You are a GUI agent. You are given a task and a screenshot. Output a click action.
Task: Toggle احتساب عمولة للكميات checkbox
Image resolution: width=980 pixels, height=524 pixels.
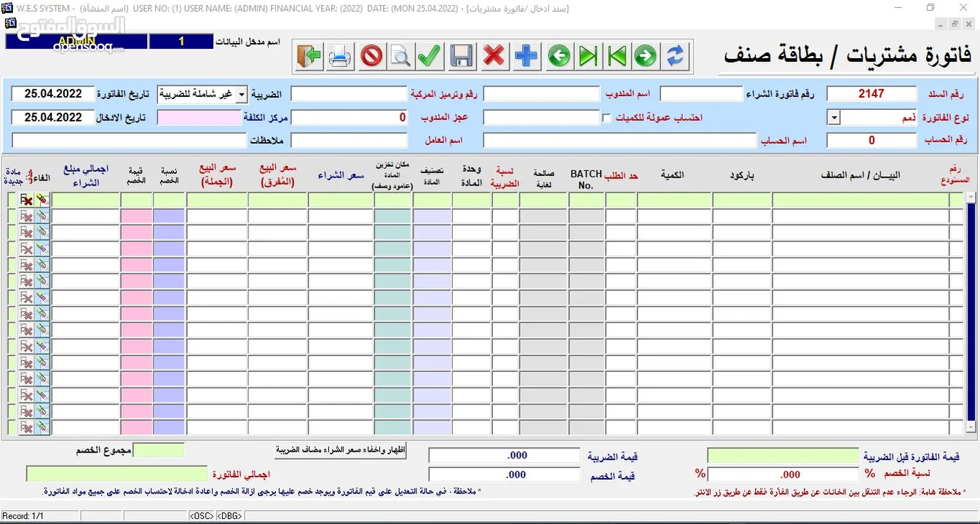tap(606, 117)
